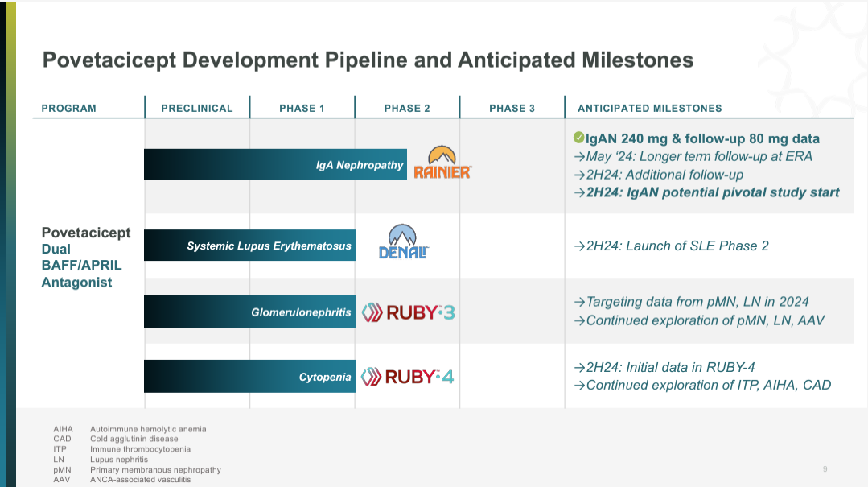The width and height of the screenshot is (868, 487).
Task: Click the Povetacicept program name
Action: (86, 233)
